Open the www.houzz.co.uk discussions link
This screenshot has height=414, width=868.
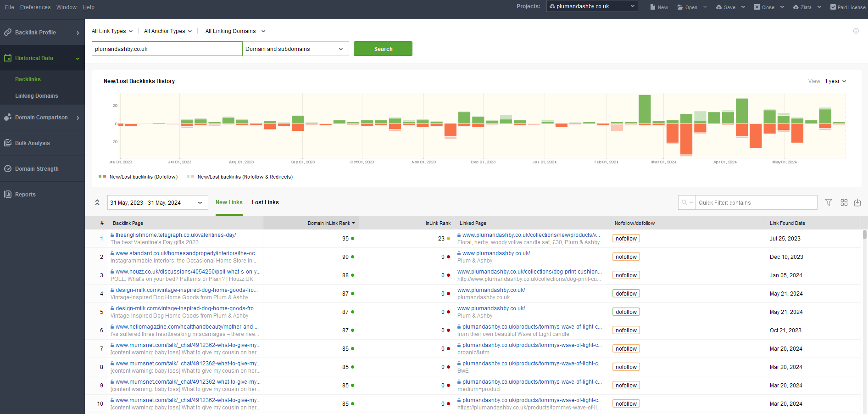point(188,272)
